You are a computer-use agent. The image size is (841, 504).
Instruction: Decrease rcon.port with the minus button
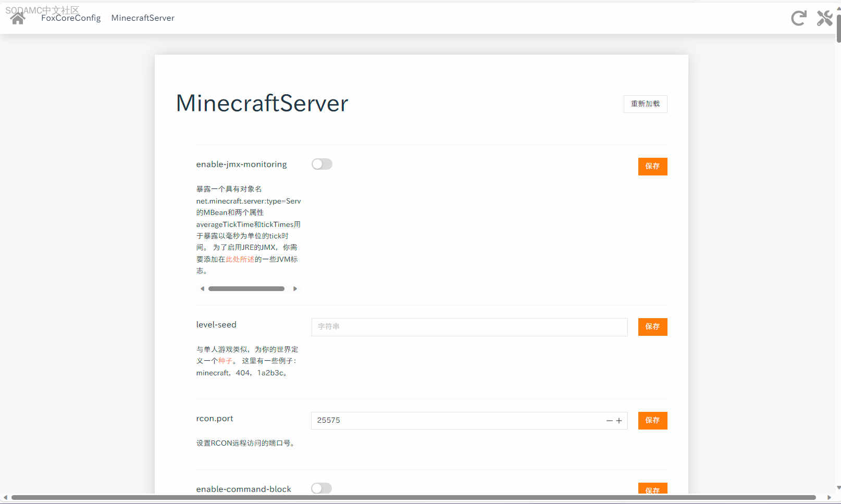click(609, 421)
